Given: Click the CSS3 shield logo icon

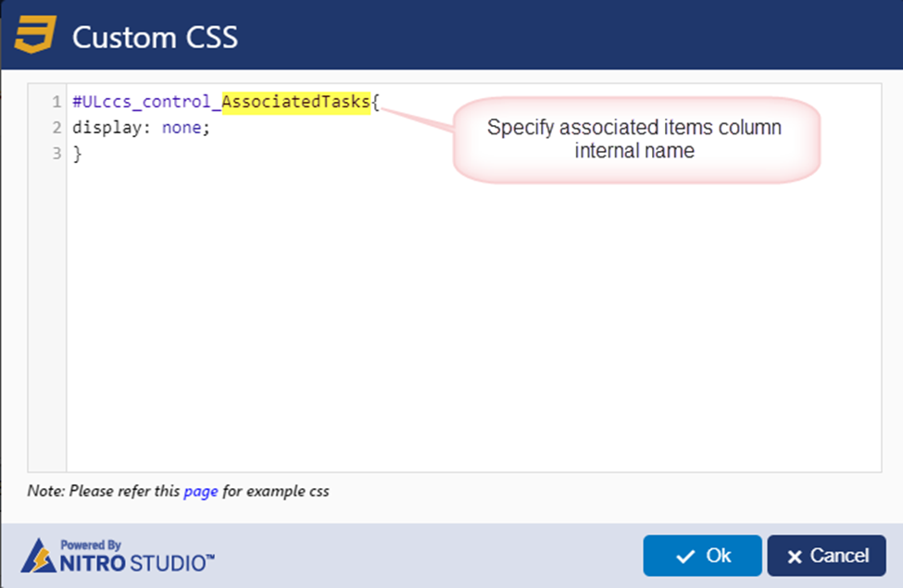Looking at the screenshot, I should pos(35,34).
